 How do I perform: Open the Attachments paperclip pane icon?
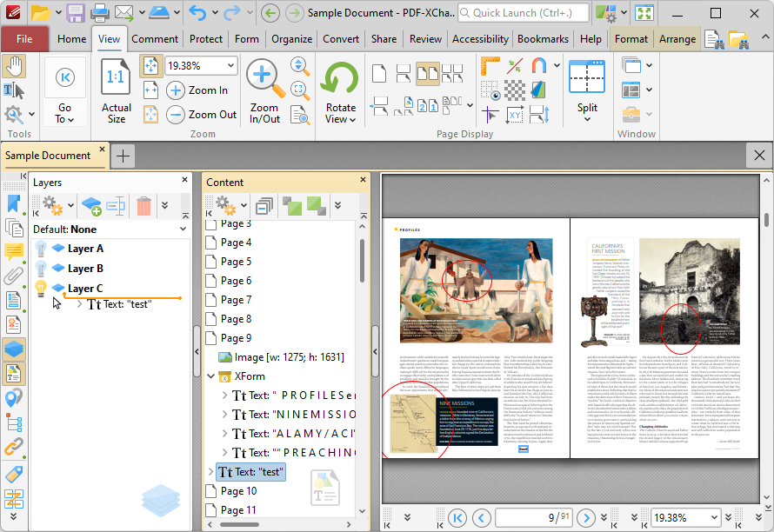click(14, 276)
